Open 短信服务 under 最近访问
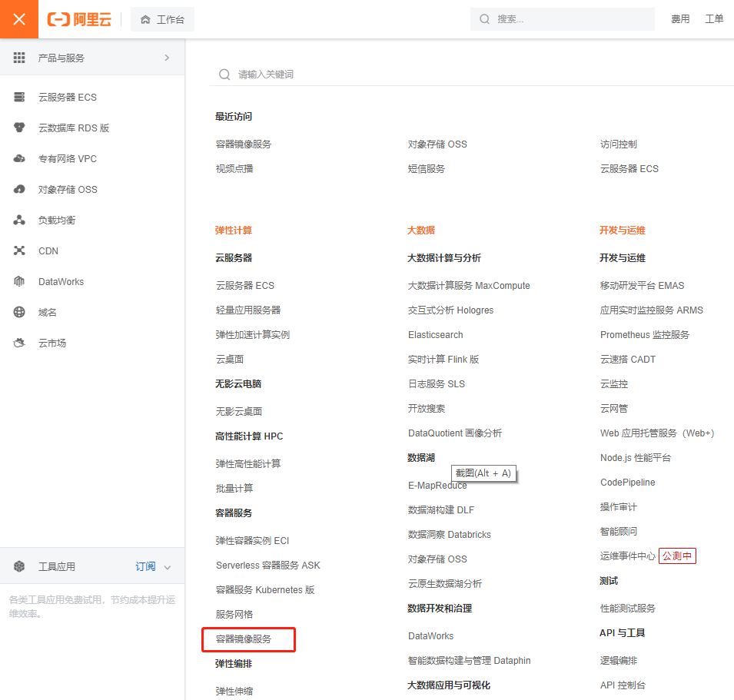The image size is (734, 700). pyautogui.click(x=427, y=169)
